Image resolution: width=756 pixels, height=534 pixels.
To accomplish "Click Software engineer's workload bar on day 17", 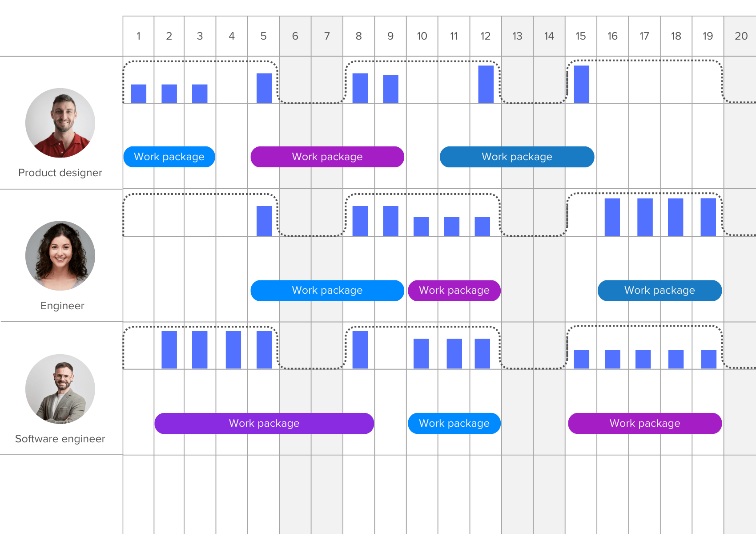I will (643, 359).
